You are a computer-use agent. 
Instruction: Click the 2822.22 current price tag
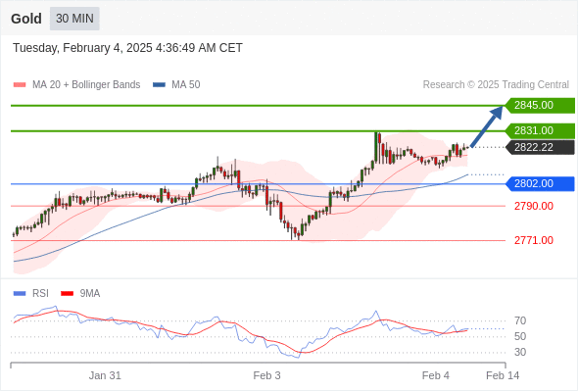click(x=540, y=147)
